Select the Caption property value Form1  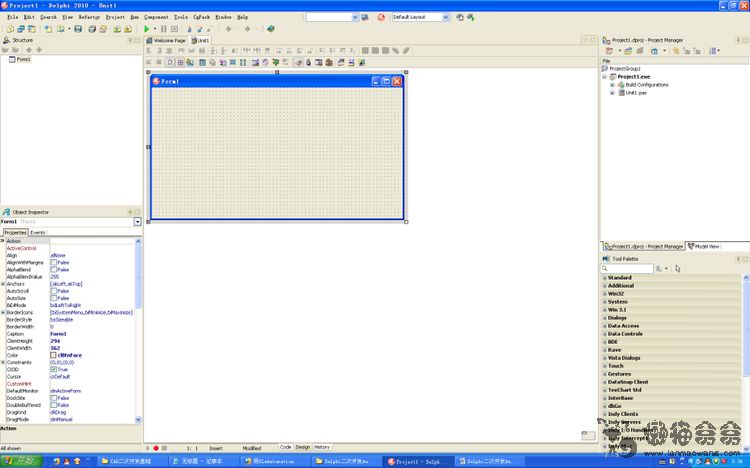pyautogui.click(x=58, y=334)
